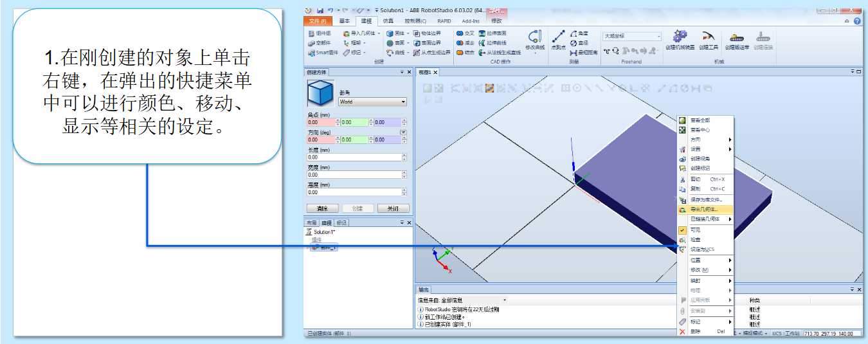Screen dimensions: 868x344
Task: Open the 参考 World reference dropdown
Action: pyautogui.click(x=373, y=102)
